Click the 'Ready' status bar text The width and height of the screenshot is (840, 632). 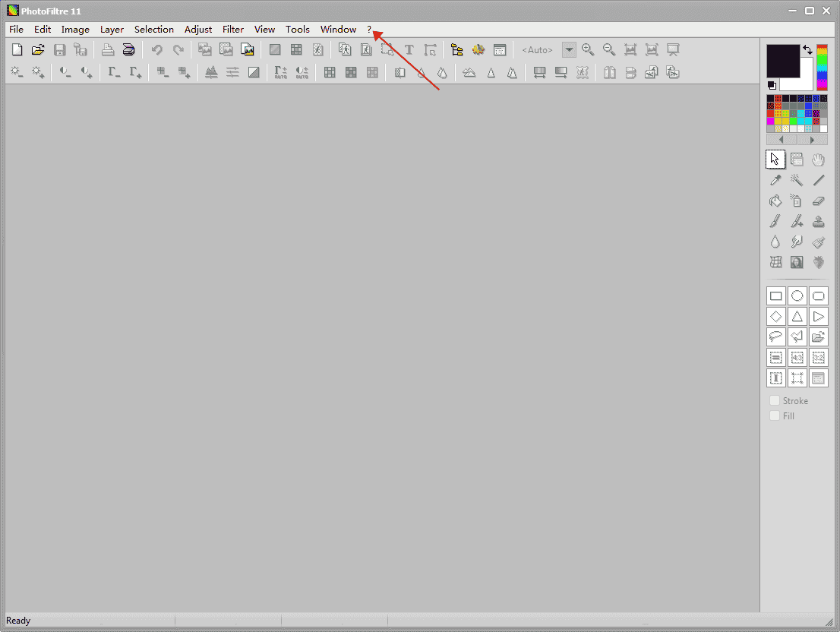[18, 620]
